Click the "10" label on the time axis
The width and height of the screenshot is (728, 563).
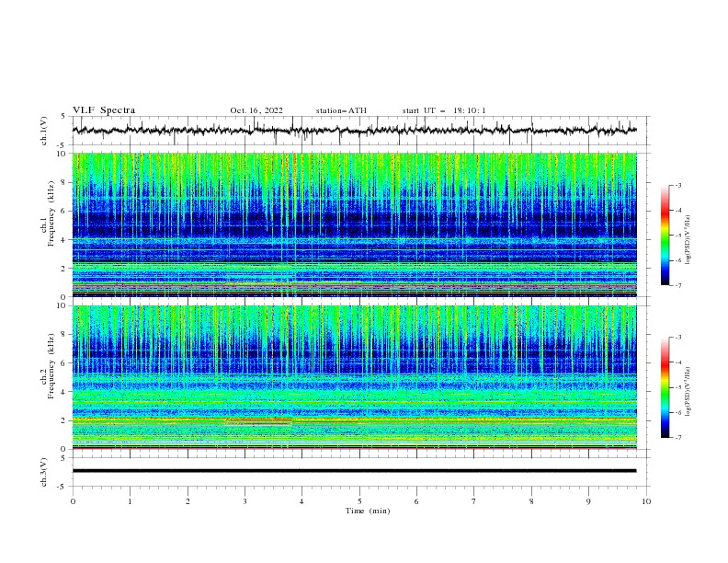646,501
